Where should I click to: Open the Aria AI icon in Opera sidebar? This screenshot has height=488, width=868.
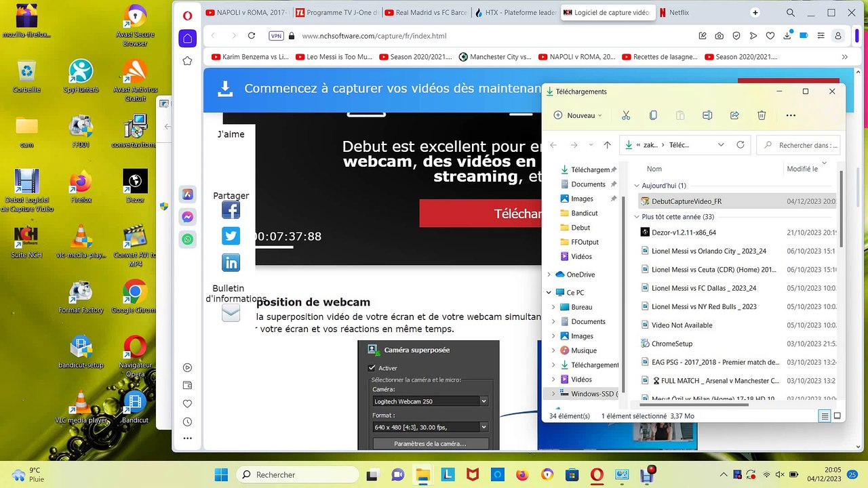pos(188,195)
